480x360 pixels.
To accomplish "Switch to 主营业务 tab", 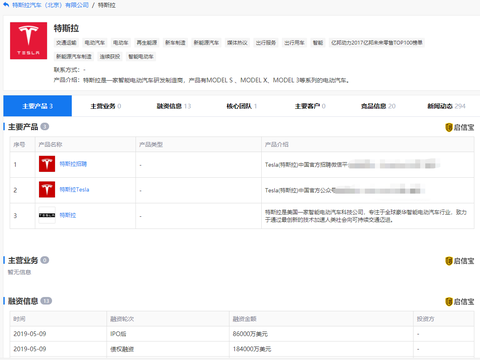I will pos(106,106).
